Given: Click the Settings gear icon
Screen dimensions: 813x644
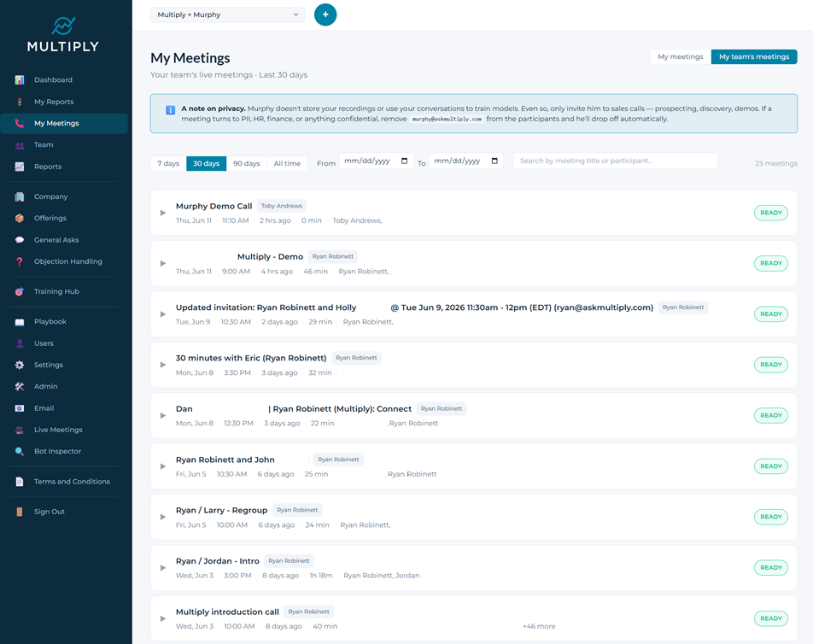Looking at the screenshot, I should [19, 365].
